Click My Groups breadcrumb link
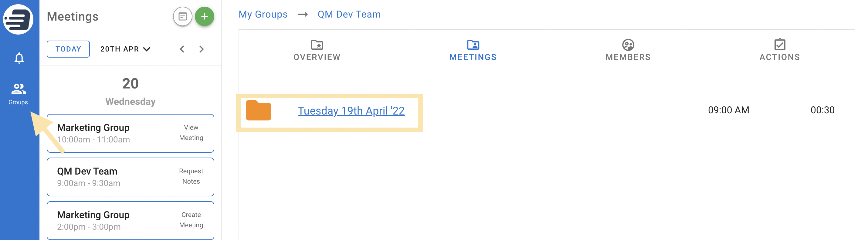The width and height of the screenshot is (868, 240). 263,14
